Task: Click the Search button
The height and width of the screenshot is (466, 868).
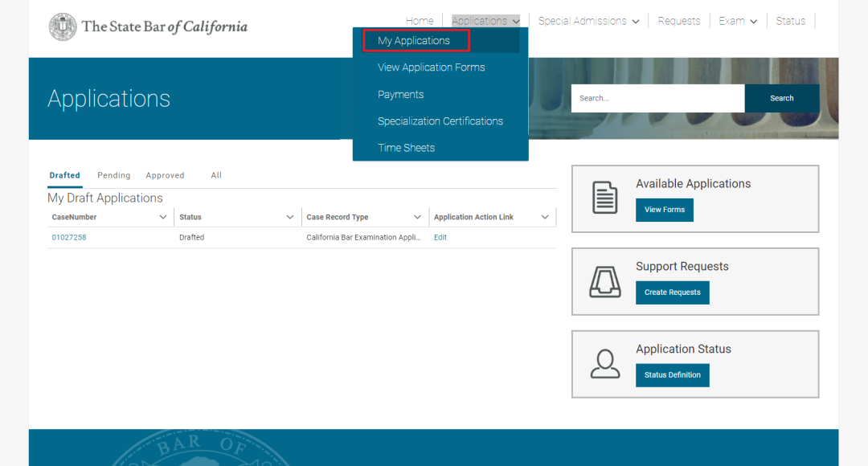Action: pos(782,98)
